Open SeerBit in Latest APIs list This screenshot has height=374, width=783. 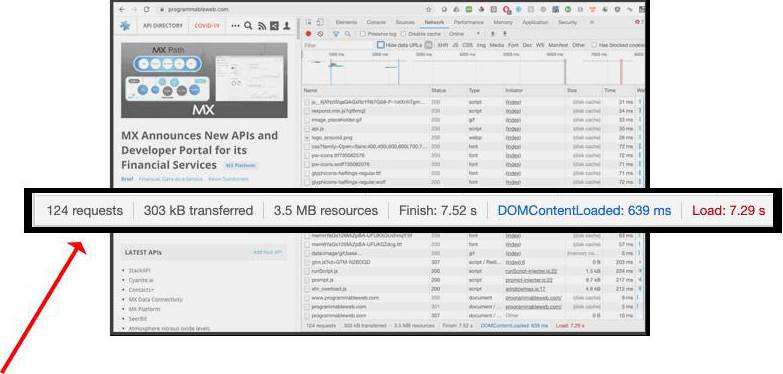pos(137,319)
